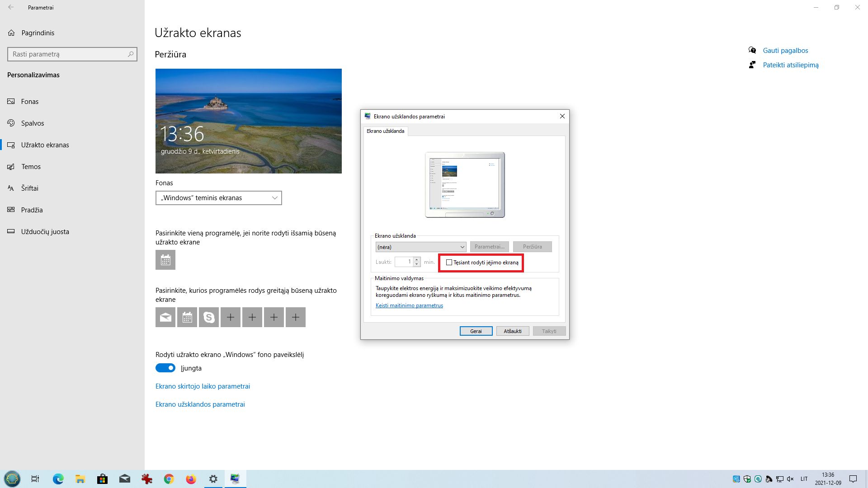Click Pagrindinis home icon in sidebar
This screenshot has width=868, height=488.
11,33
